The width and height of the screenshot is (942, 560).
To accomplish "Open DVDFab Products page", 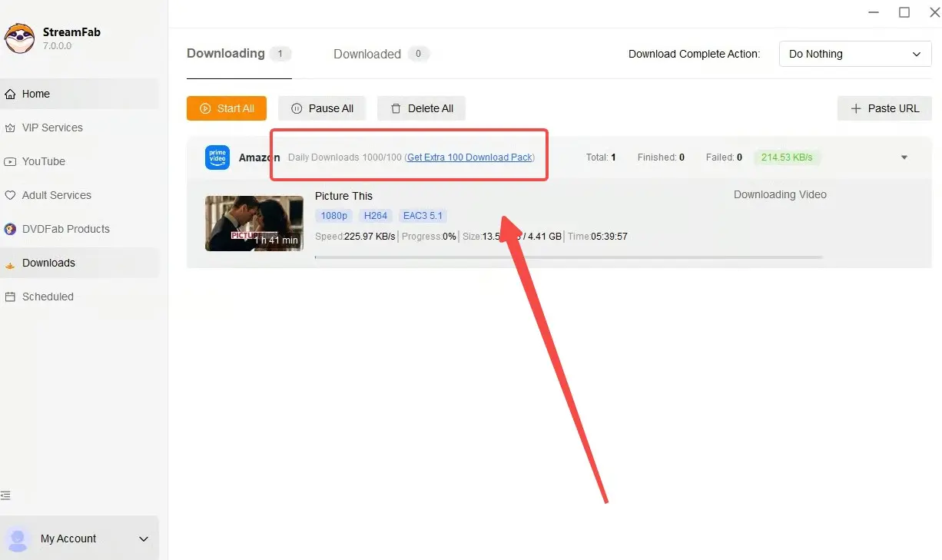I will (x=79, y=229).
